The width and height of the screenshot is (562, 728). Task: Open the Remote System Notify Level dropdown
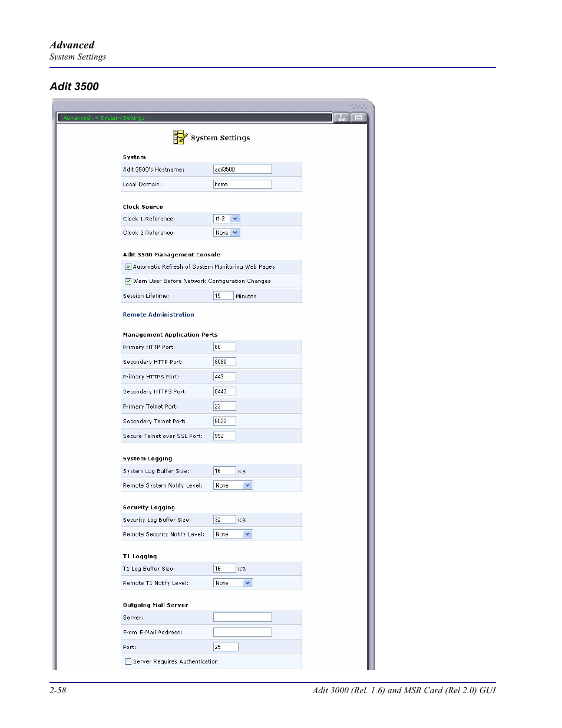[233, 486]
